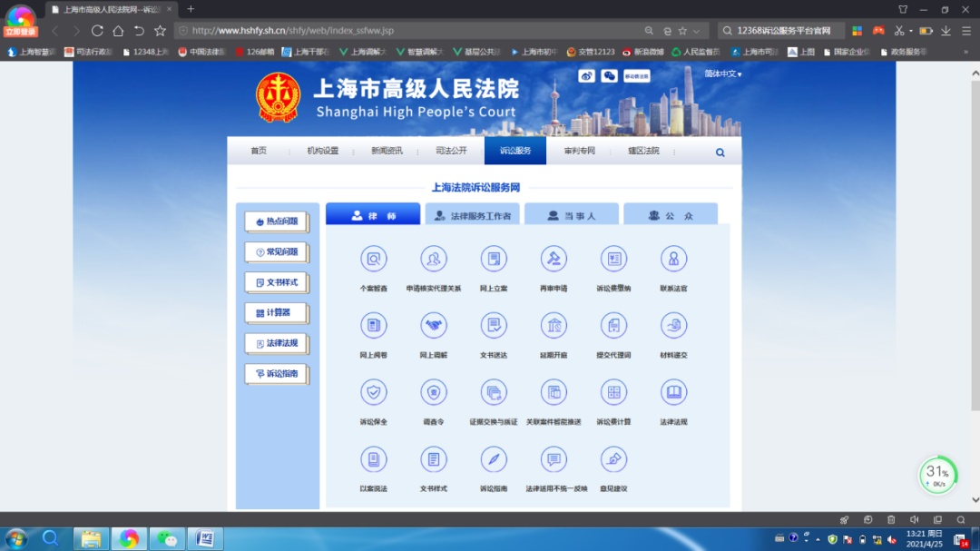Viewport: 980px width, 551px height.
Task: Open 辖区法院 in the navigation menu
Action: tap(643, 151)
